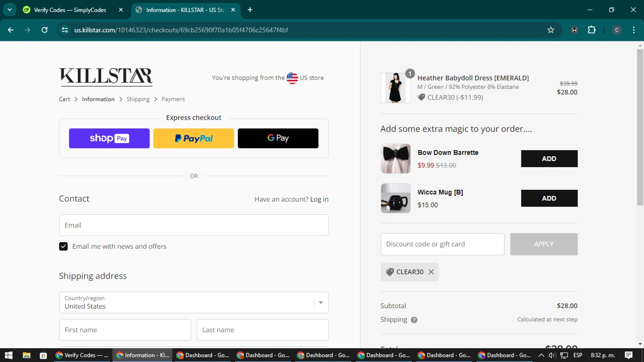This screenshot has height=362, width=644.
Task: Pay with PayPal express checkout
Action: (194, 138)
